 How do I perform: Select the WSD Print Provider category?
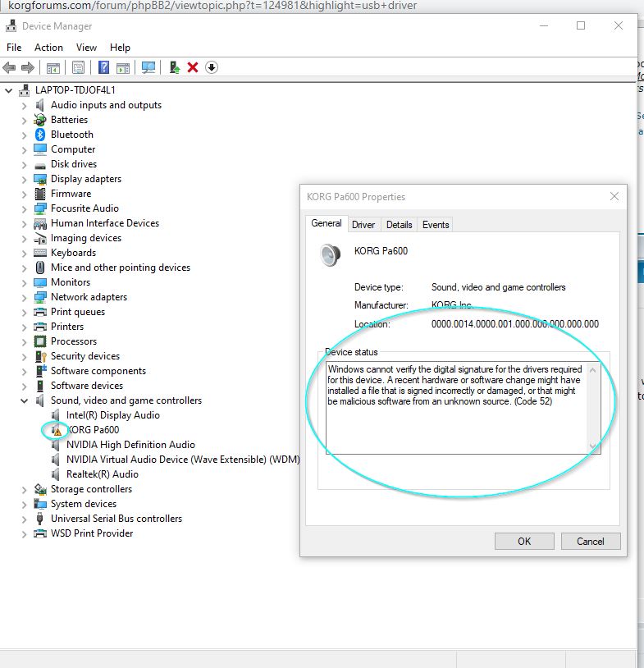point(92,533)
